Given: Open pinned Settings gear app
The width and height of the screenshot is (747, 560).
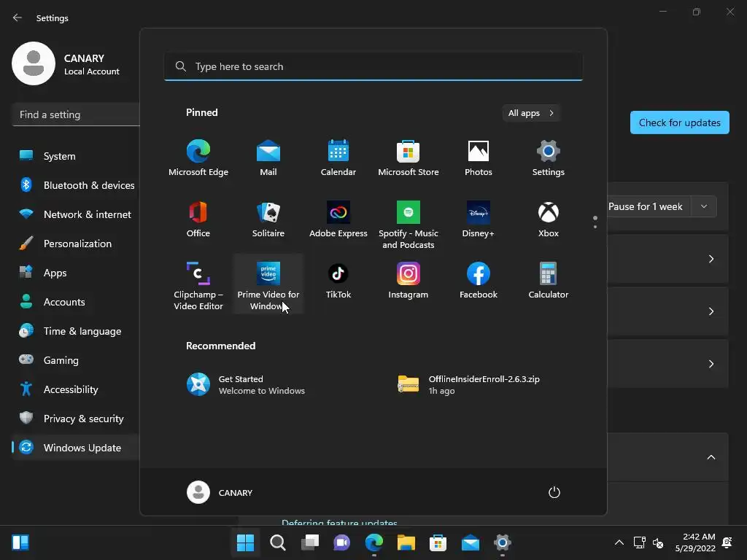Looking at the screenshot, I should 549,158.
